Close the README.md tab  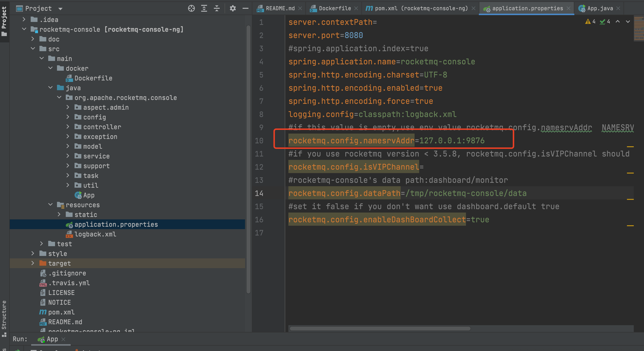[x=300, y=9]
